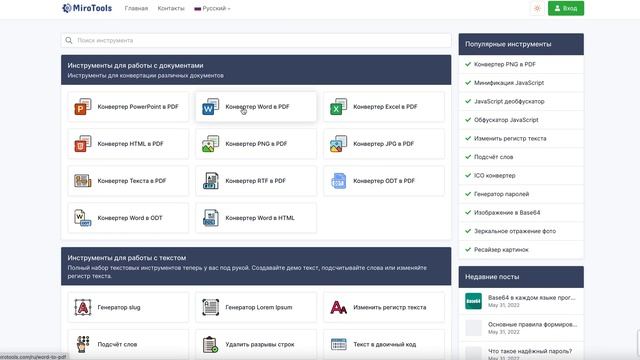Click the 'Генератор Lorem Ipsum' card text
Viewport: 640px width, 360px height.
(258, 307)
